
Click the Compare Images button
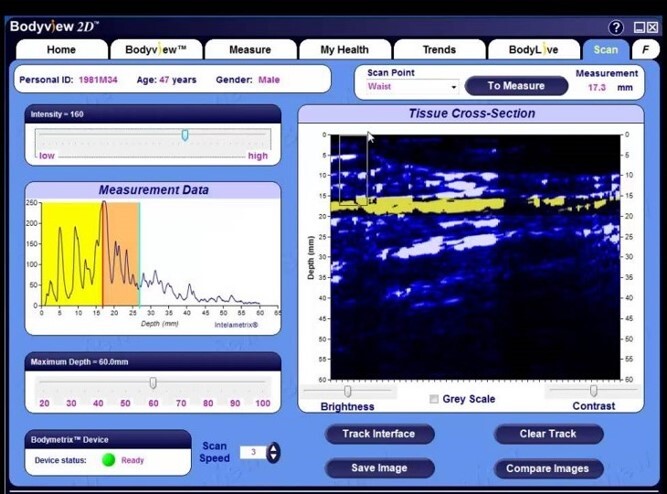click(548, 468)
